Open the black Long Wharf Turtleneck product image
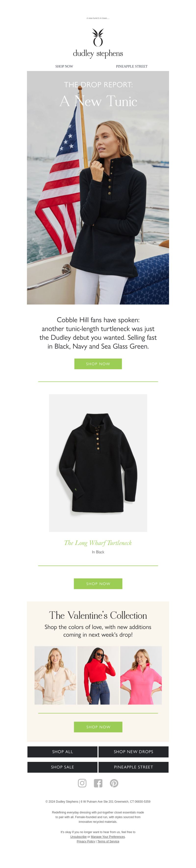 pos(98,463)
